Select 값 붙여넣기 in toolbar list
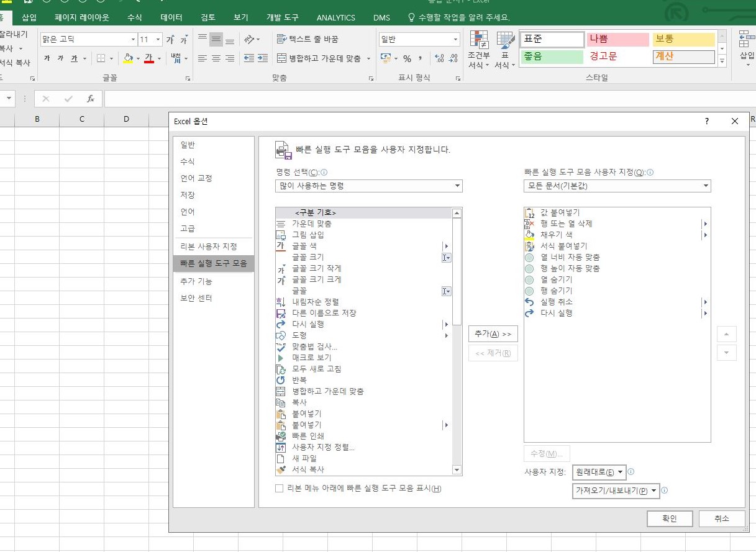The image size is (756, 552). [x=617, y=212]
